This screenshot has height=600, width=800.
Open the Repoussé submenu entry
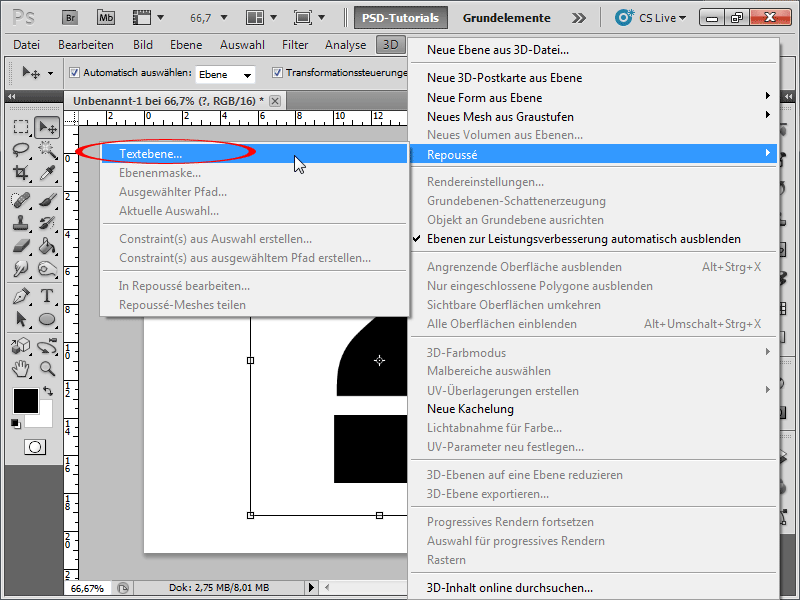click(x=594, y=154)
